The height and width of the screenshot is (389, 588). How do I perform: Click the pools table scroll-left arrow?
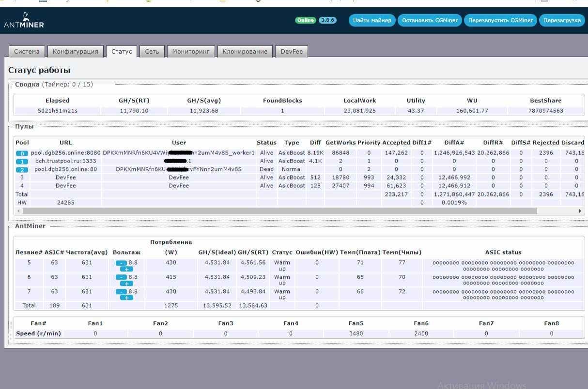[x=19, y=211]
